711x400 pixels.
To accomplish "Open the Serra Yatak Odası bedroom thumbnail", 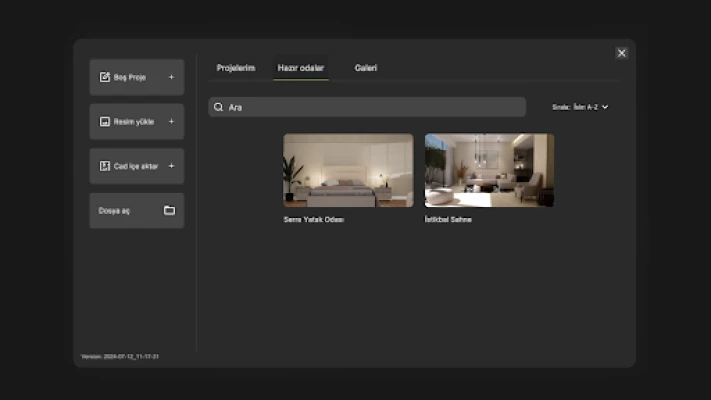I will [x=348, y=170].
